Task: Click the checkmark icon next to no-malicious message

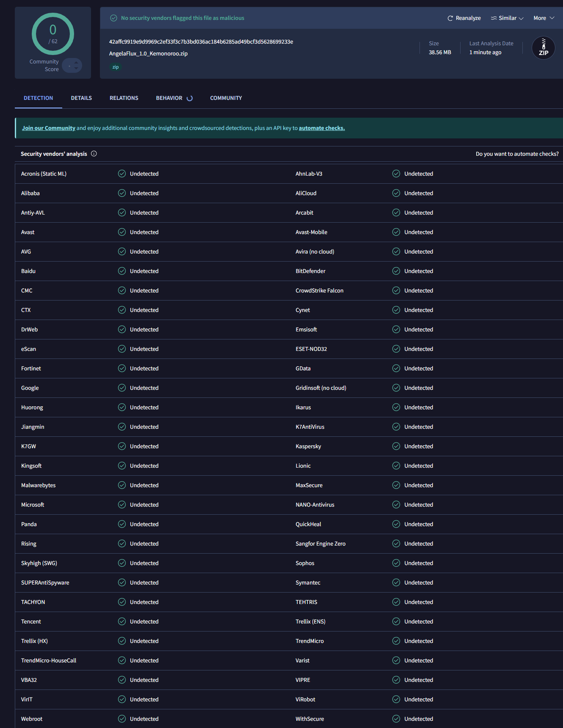Action: [x=113, y=18]
